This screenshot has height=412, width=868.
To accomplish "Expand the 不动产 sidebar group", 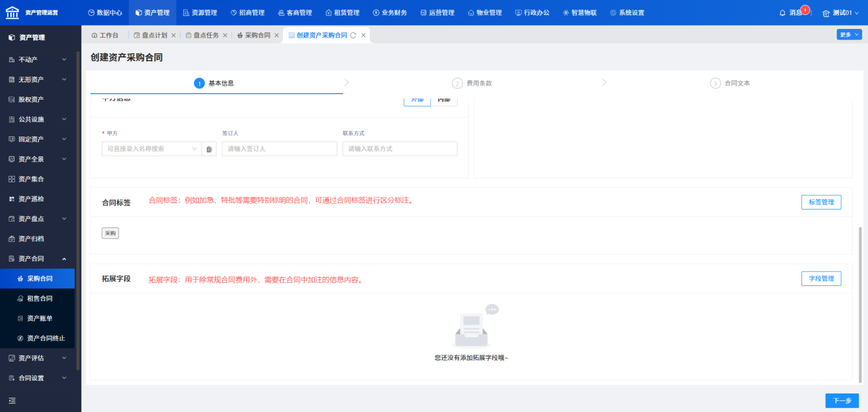I will coord(38,60).
